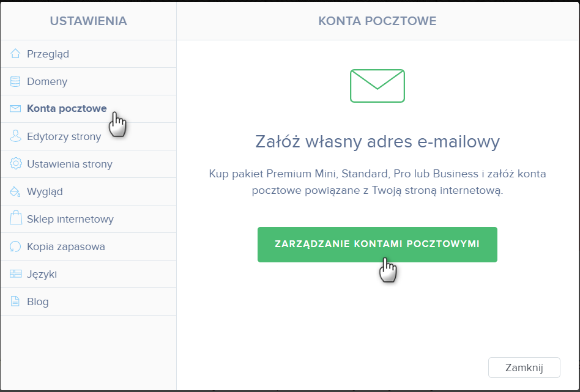Click the document icon beside Blog
The image size is (580, 392).
coord(15,301)
